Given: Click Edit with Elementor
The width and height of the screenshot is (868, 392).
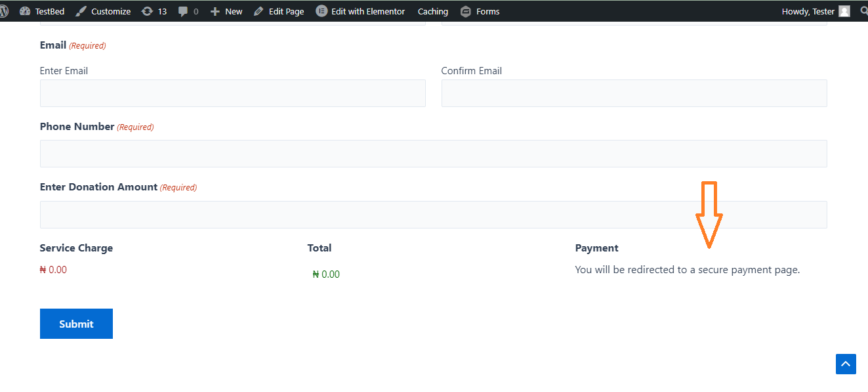Looking at the screenshot, I should [x=360, y=11].
